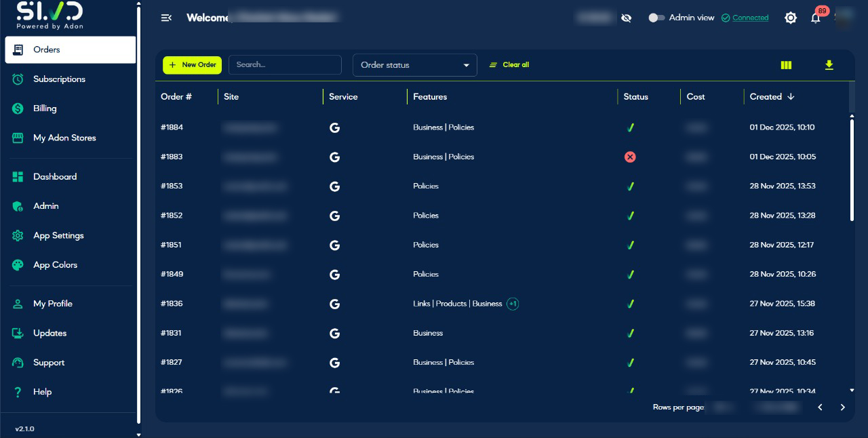
Task: Go to previous page of orders
Action: coord(820,407)
